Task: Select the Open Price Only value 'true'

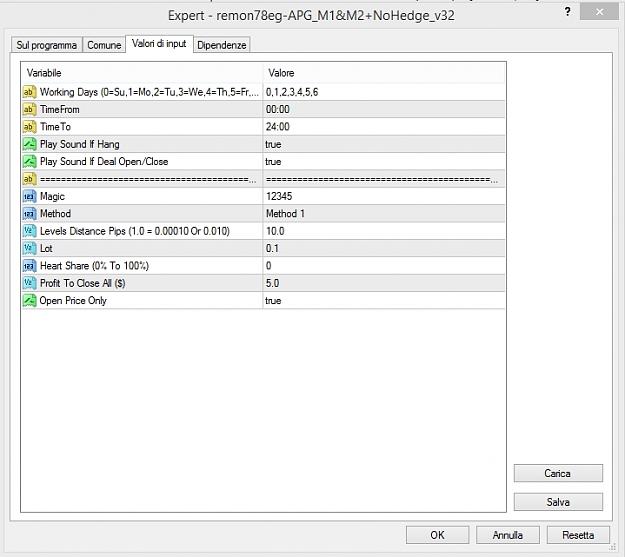Action: 273,301
